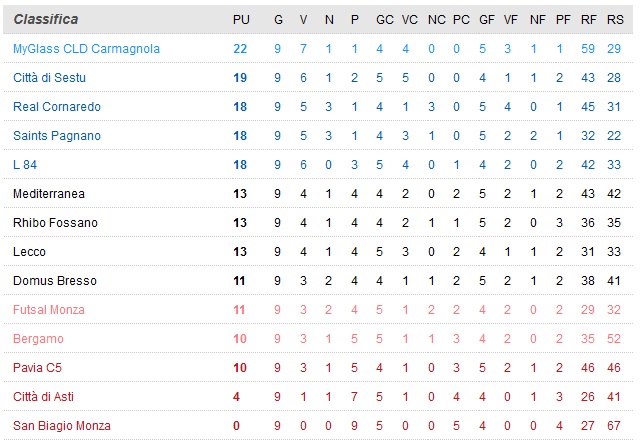Click the Classifica table heading
The width and height of the screenshot is (642, 443).
pyautogui.click(x=46, y=20)
